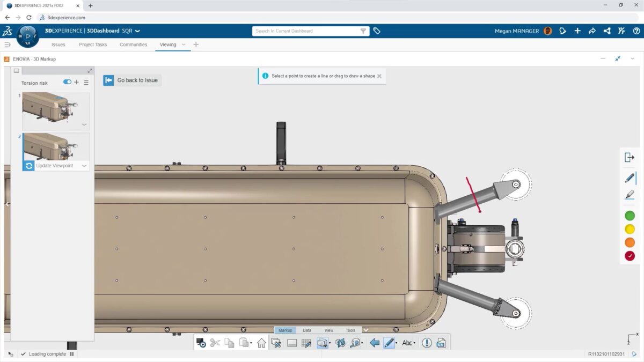Open the 3DDashboard SQR dropdown chevron
This screenshot has height=362, width=644.
coord(137,31)
